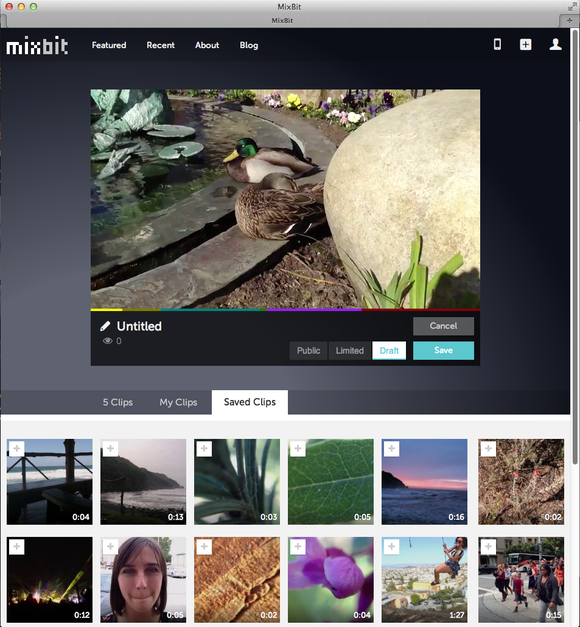Click the mixbit logo
The image size is (580, 627).
37,46
